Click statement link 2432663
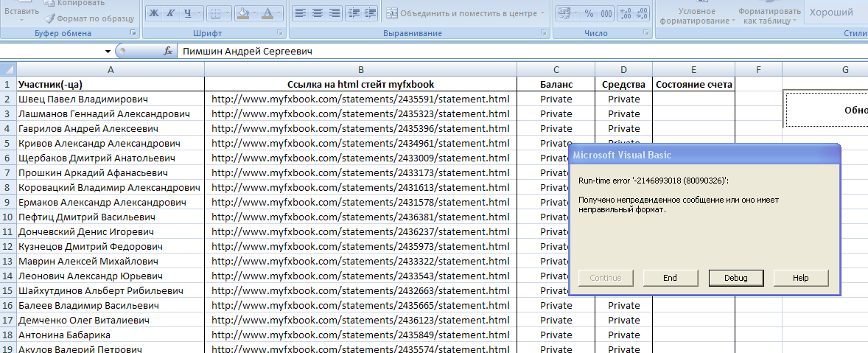This screenshot has height=353, width=868. click(x=360, y=290)
